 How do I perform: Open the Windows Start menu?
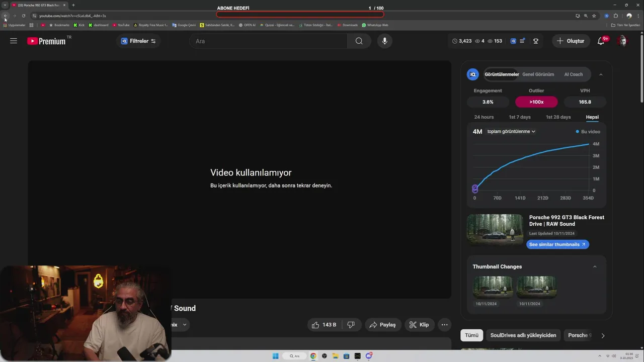(x=275, y=356)
